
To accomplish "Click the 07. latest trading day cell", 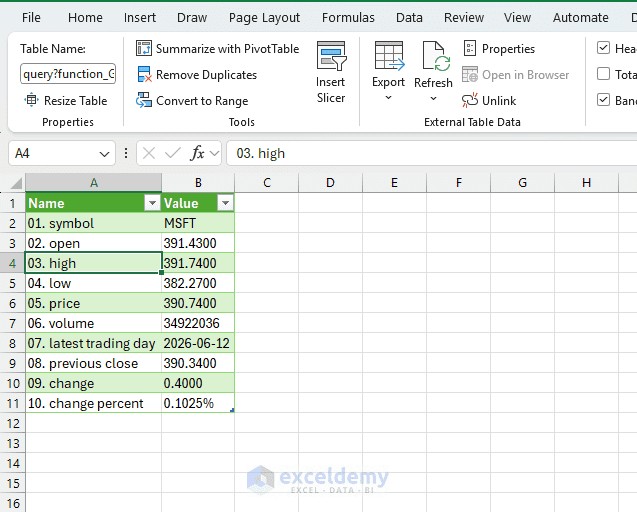I will (x=94, y=343).
